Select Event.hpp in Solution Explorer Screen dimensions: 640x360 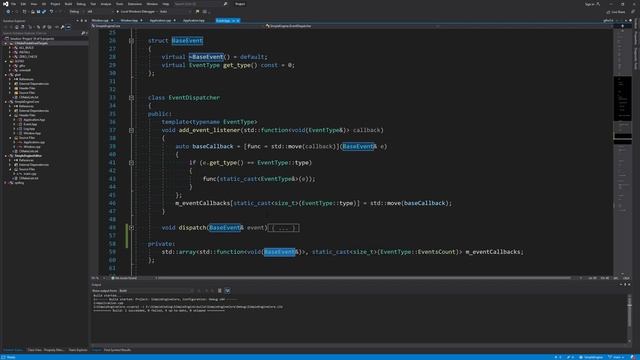pos(30,124)
